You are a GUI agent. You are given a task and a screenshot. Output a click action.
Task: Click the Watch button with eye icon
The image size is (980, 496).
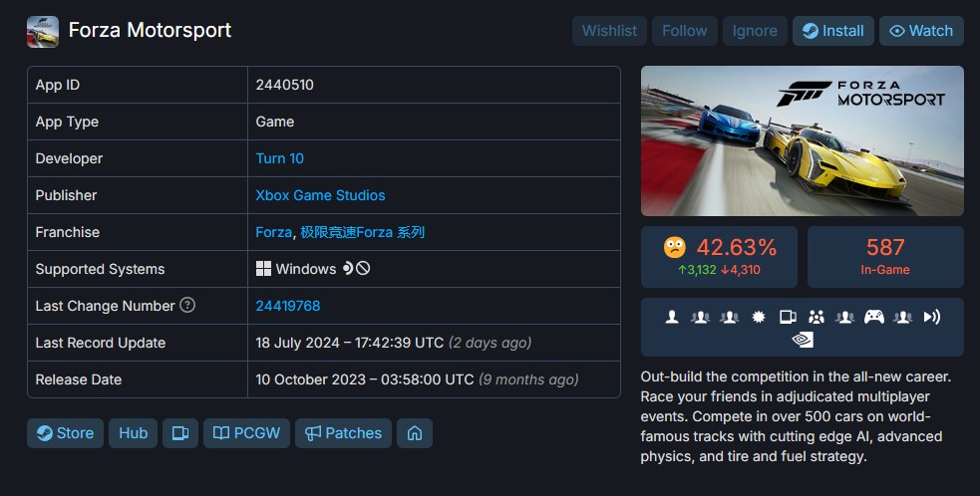[921, 31]
